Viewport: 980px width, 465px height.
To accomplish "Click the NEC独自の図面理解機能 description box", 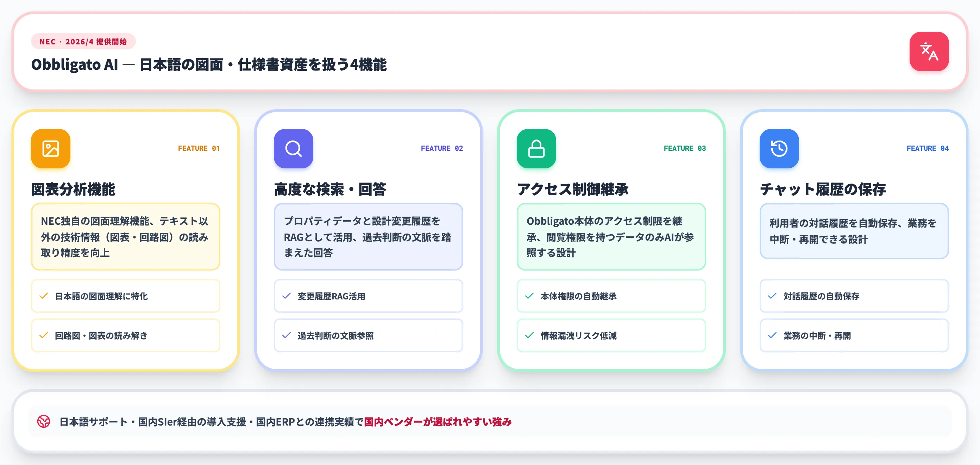I will [x=126, y=237].
